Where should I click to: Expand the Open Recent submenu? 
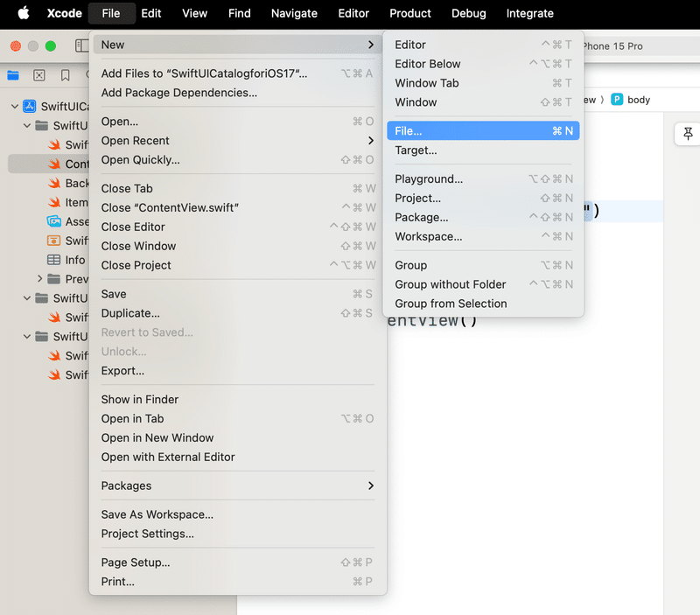coord(238,141)
